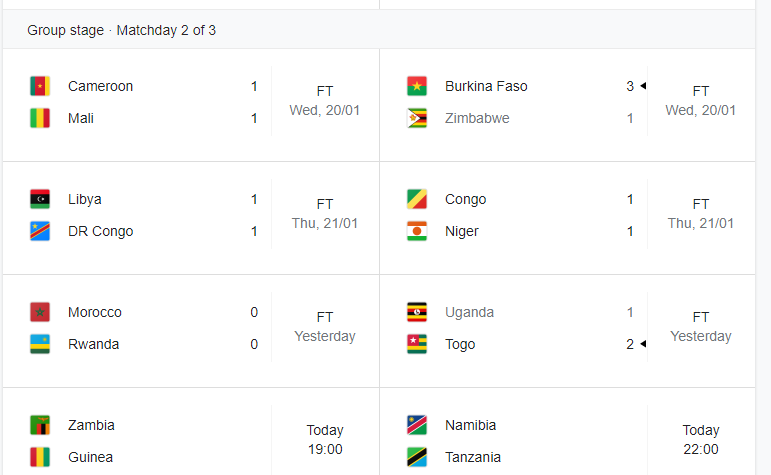Image resolution: width=771 pixels, height=475 pixels.
Task: Click the Burkina Faso flag icon
Action: point(417,86)
